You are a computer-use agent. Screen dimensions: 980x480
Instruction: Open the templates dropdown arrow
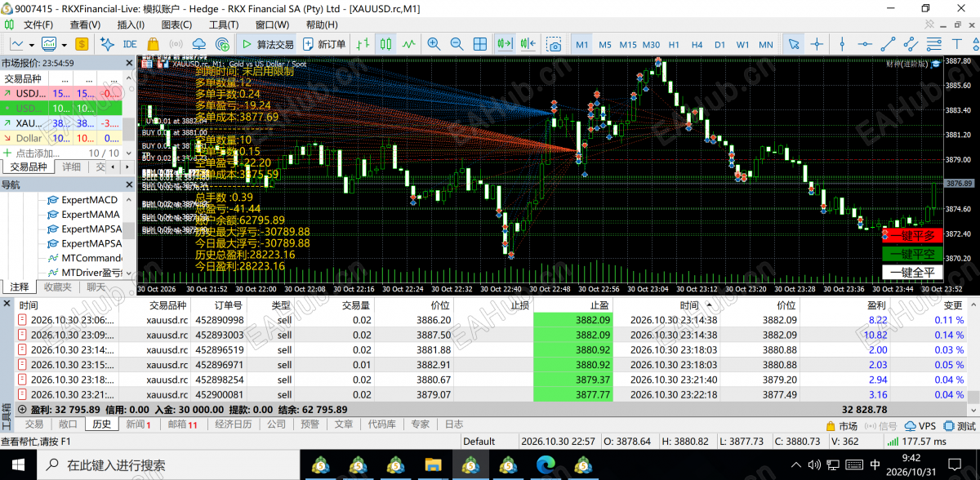pyautogui.click(x=64, y=44)
